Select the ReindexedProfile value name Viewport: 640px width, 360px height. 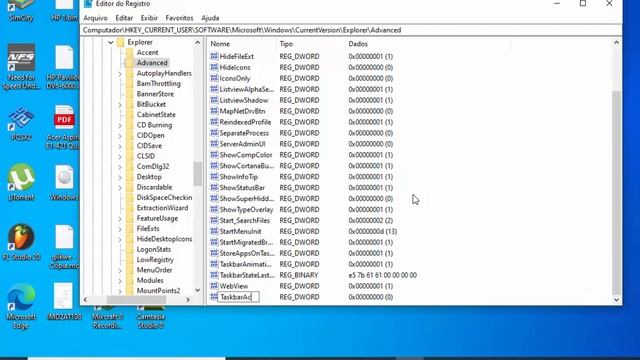(x=245, y=122)
